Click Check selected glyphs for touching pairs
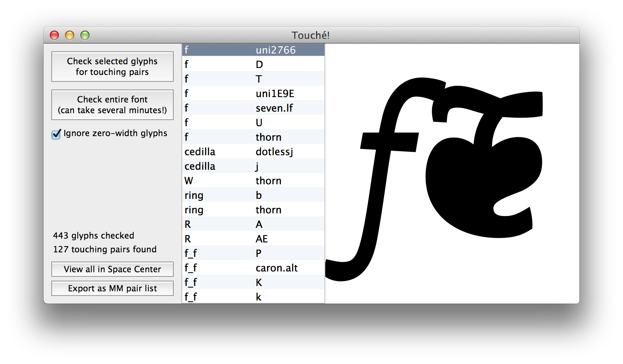Image resolution: width=623 pixels, height=364 pixels. (112, 67)
